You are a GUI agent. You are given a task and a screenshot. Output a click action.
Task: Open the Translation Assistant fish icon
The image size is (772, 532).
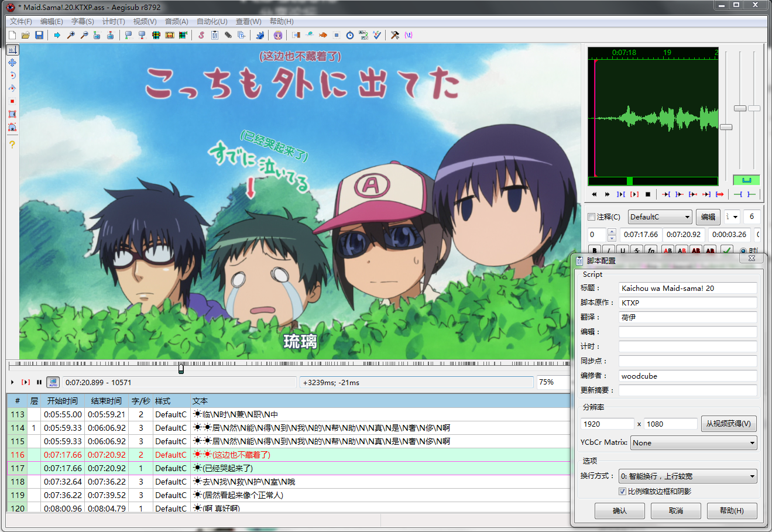(323, 35)
